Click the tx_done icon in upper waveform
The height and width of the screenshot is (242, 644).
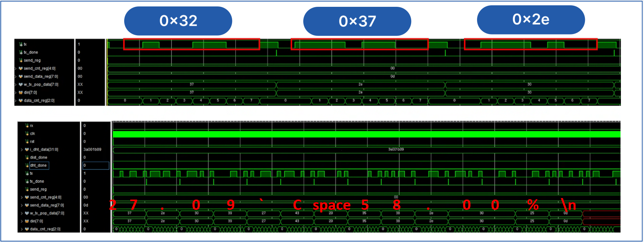(x=21, y=53)
